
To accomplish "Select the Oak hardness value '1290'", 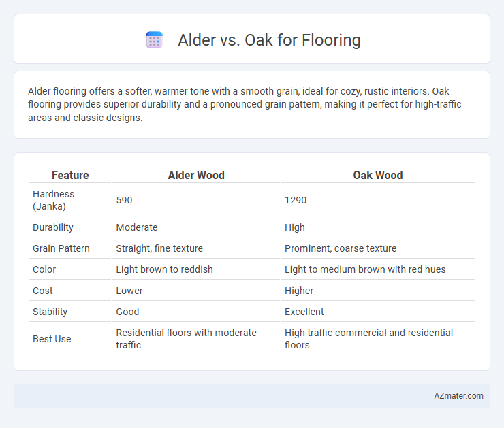I will pyautogui.click(x=296, y=200).
